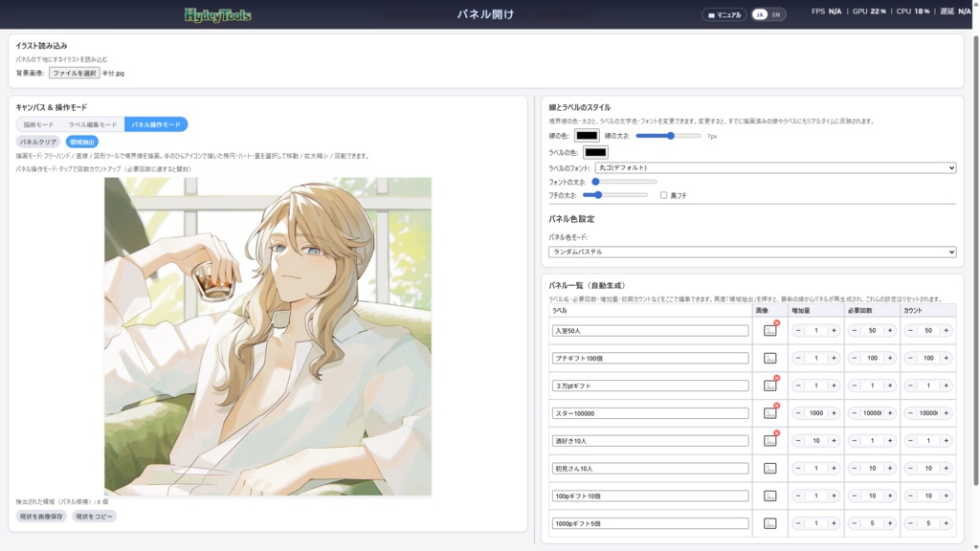Edit the プチギフト100個 label field

(650, 358)
